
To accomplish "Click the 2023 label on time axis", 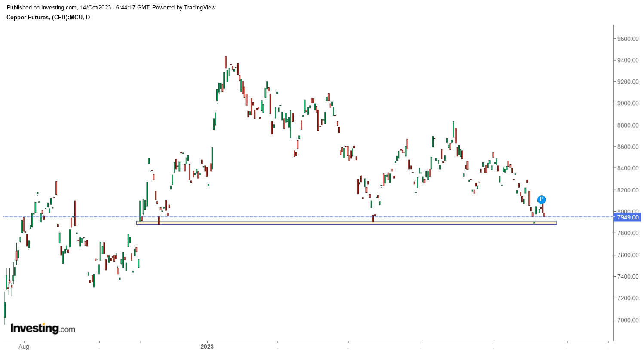I will click(207, 347).
